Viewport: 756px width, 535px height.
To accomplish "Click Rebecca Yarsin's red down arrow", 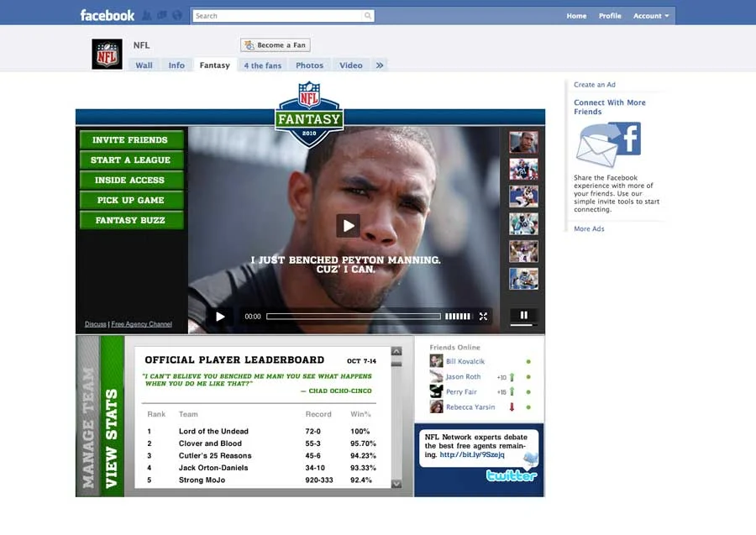I will [x=512, y=406].
